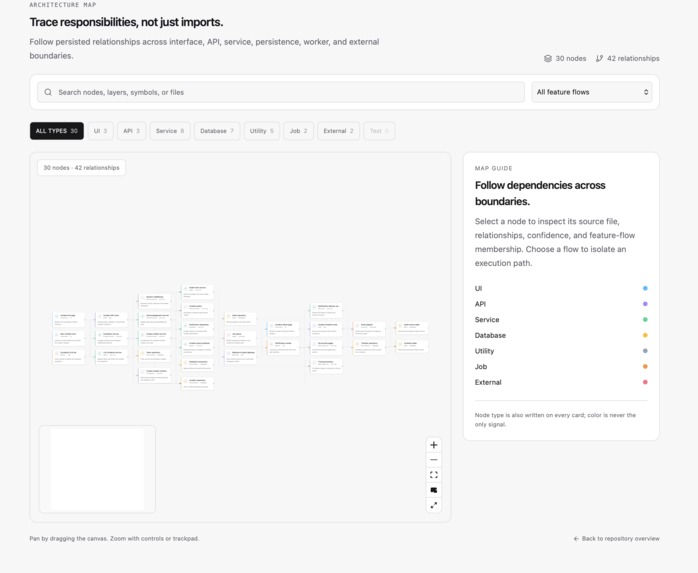Select the ALL TYPES 30 filter chip
Viewport: 698px width, 573px height.
coord(57,131)
